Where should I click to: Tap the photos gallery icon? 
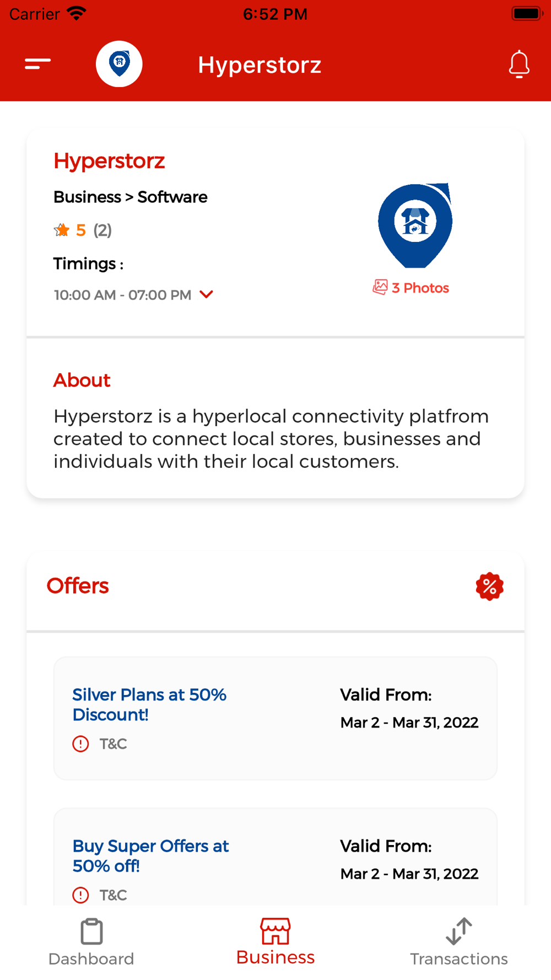pyautogui.click(x=380, y=287)
